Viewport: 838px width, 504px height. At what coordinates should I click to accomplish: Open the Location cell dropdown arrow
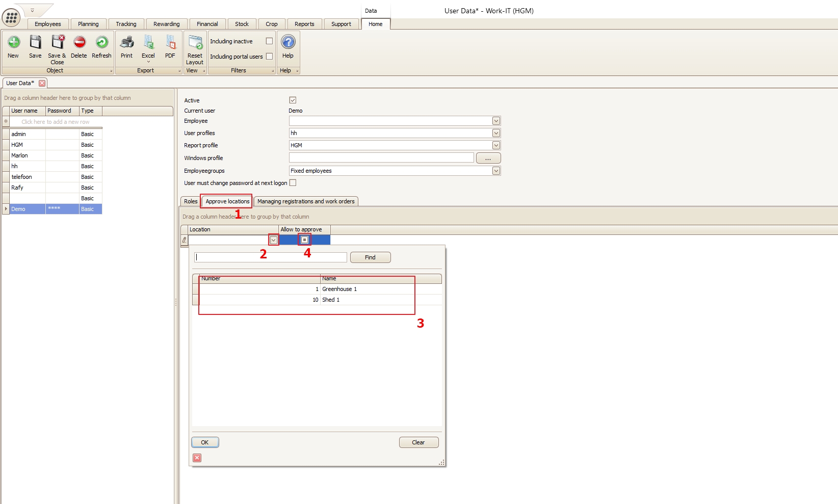(x=274, y=240)
